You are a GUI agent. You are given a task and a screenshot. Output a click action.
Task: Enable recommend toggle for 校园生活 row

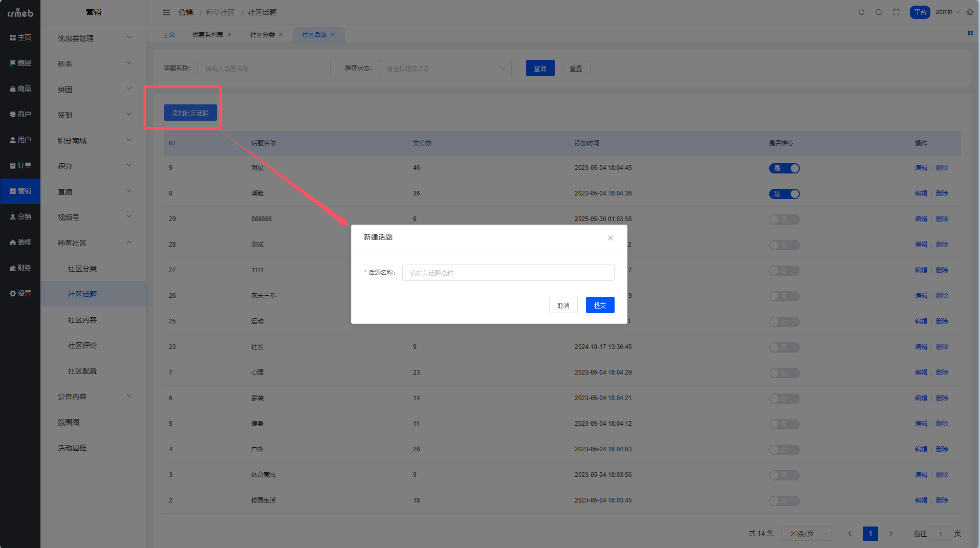tap(784, 501)
